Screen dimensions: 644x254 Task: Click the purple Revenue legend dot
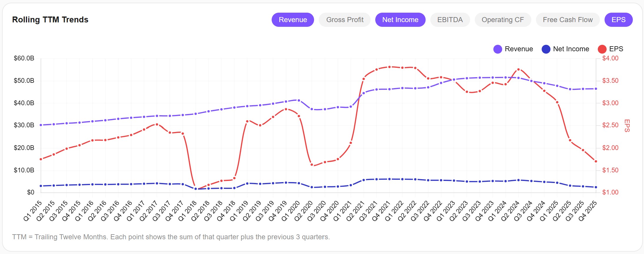tap(498, 49)
